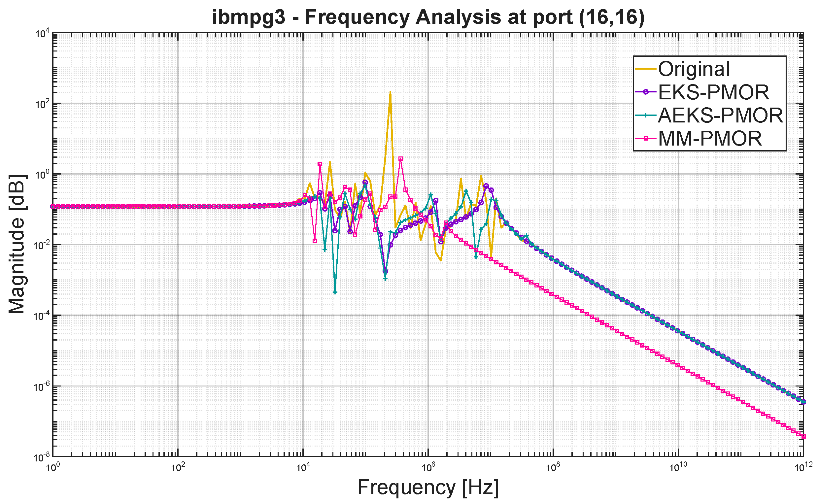Viewport: 818px width, 504px height.
Task: Pick the teal plus AEKS-PMOR legend marker
Action: pyautogui.click(x=646, y=115)
